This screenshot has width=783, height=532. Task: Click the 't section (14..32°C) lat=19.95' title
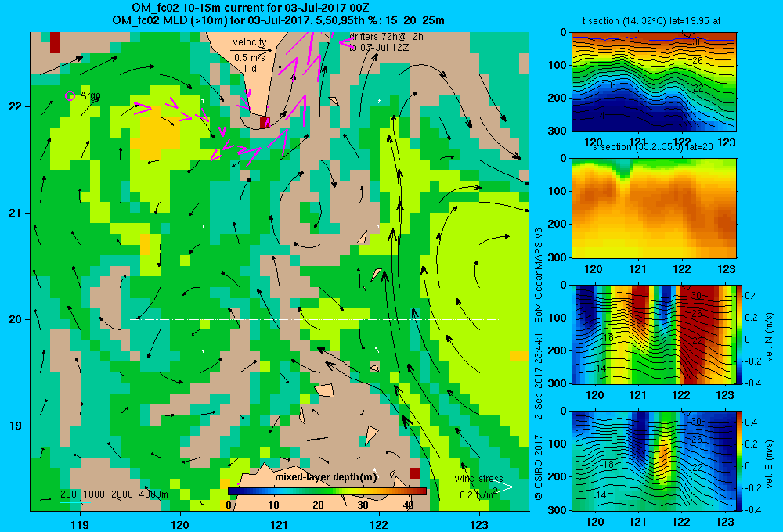[x=651, y=21]
